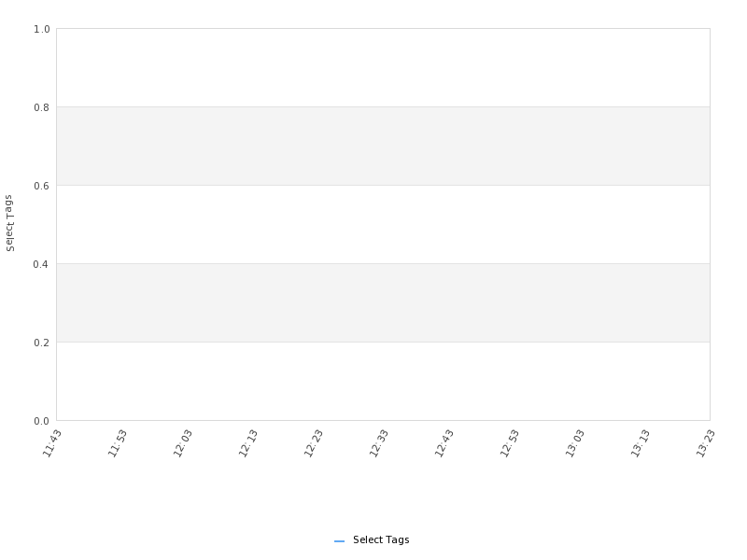Click the 0.0 y-axis value label
This screenshot has height=560, width=747.
(42, 421)
